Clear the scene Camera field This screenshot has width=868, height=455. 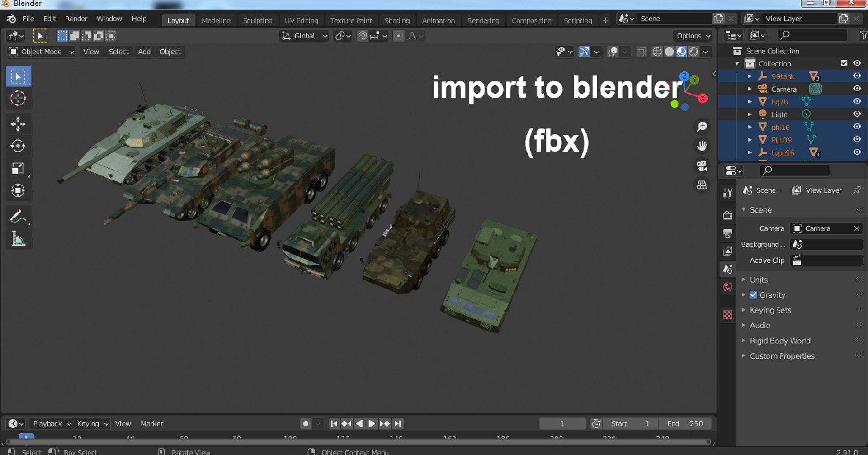click(856, 228)
